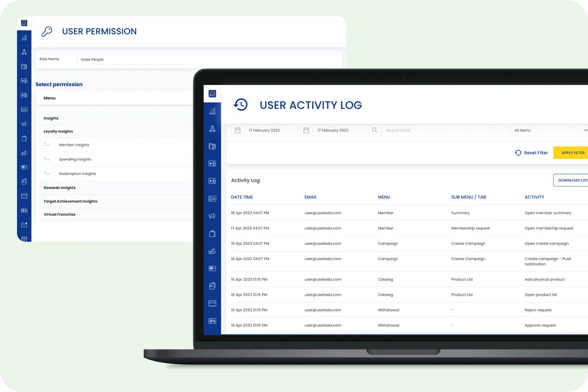Open the clipboard icon in Activity Log sidebar
The height and width of the screenshot is (392, 588).
(212, 234)
